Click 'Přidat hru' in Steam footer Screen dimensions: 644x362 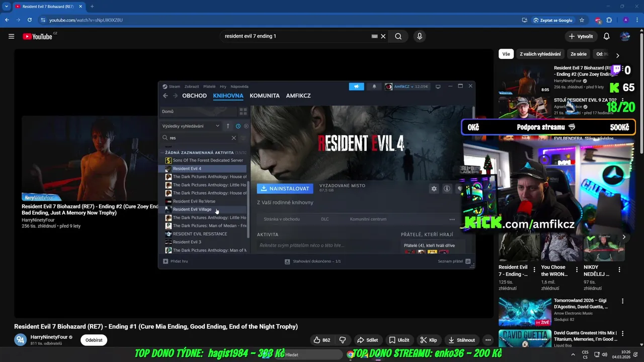pos(176,261)
